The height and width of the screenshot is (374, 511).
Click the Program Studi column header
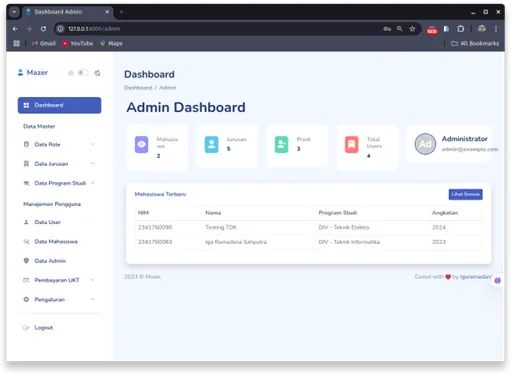pos(338,213)
